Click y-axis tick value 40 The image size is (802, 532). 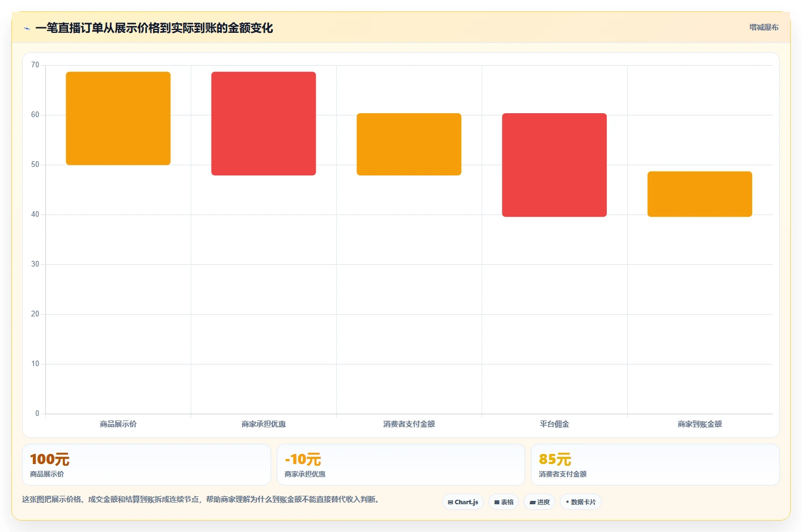(35, 214)
